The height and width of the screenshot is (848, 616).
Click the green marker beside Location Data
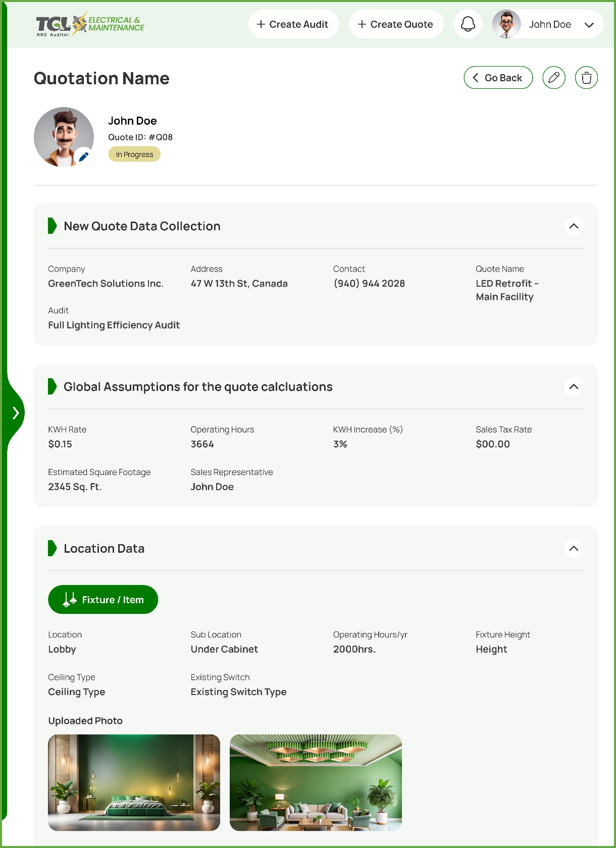[52, 548]
